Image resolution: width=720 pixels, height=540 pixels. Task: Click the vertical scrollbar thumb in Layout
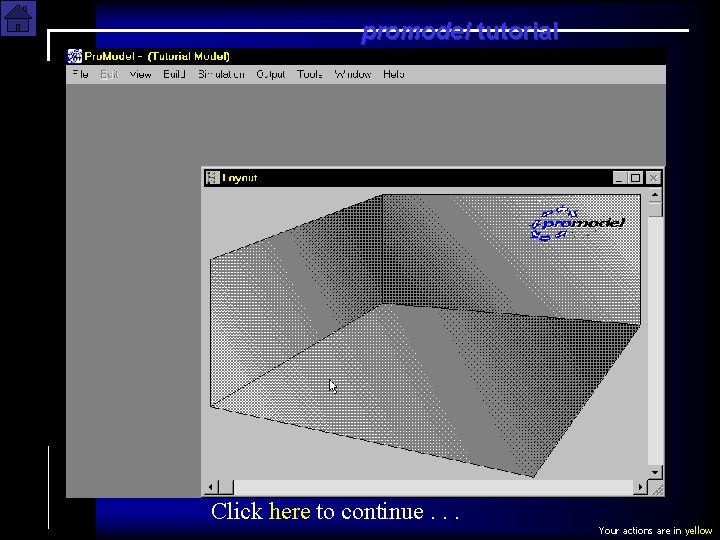(655, 210)
